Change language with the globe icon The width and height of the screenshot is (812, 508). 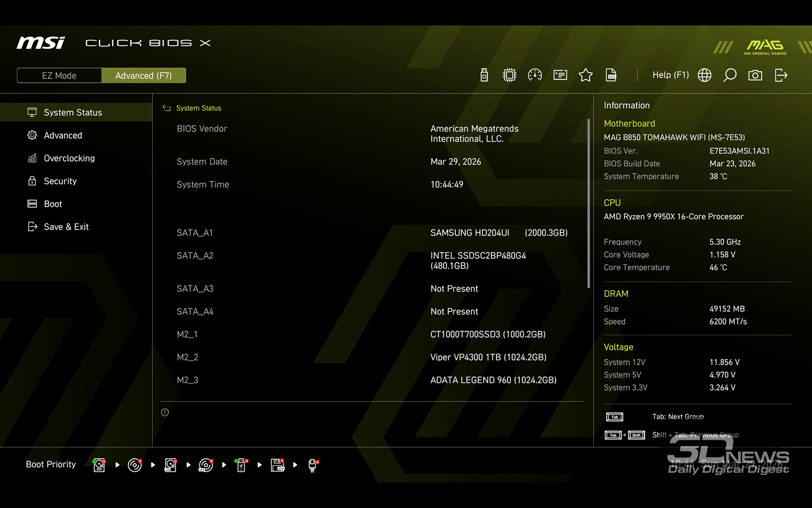click(704, 75)
